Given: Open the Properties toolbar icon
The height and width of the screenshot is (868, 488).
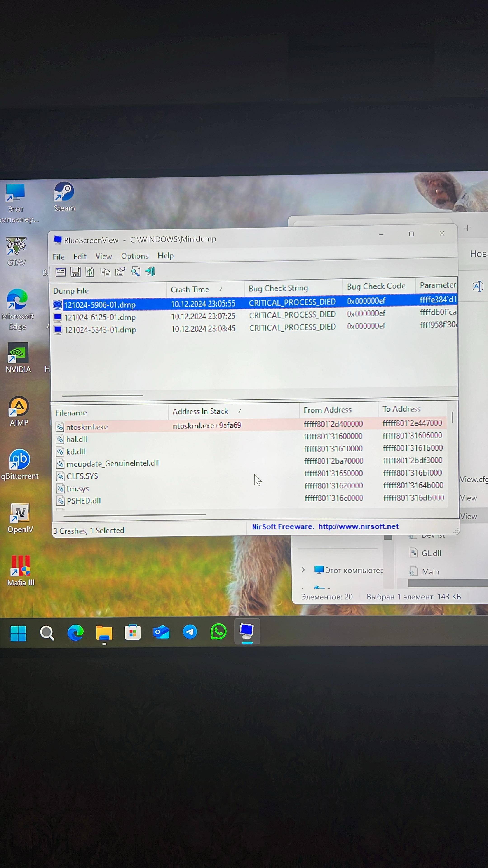Looking at the screenshot, I should tap(120, 271).
